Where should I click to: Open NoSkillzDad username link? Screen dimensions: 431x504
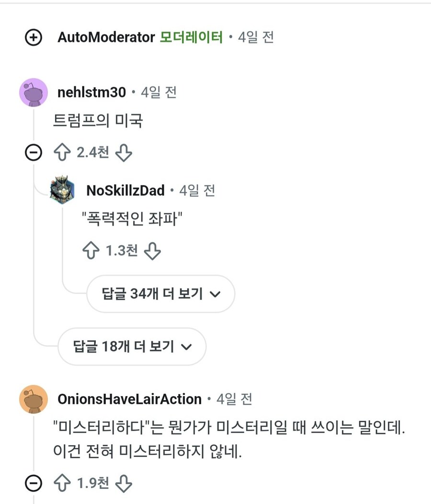(125, 190)
